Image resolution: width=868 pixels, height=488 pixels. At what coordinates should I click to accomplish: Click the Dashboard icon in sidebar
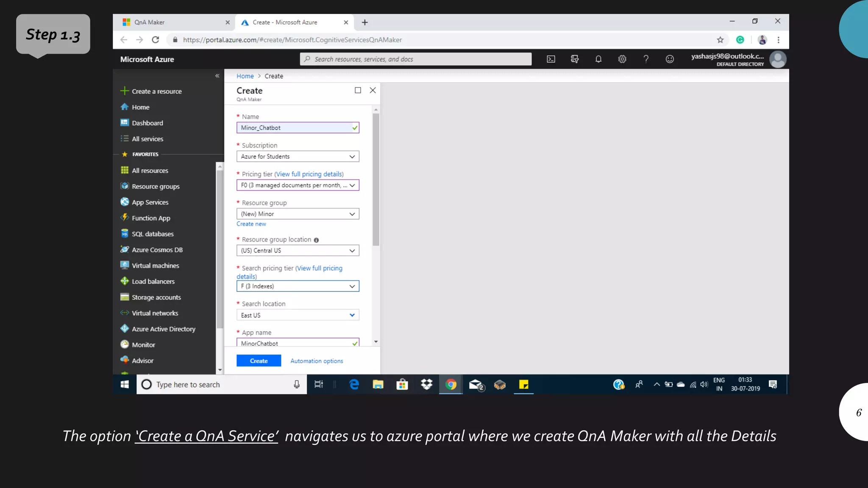tap(125, 123)
